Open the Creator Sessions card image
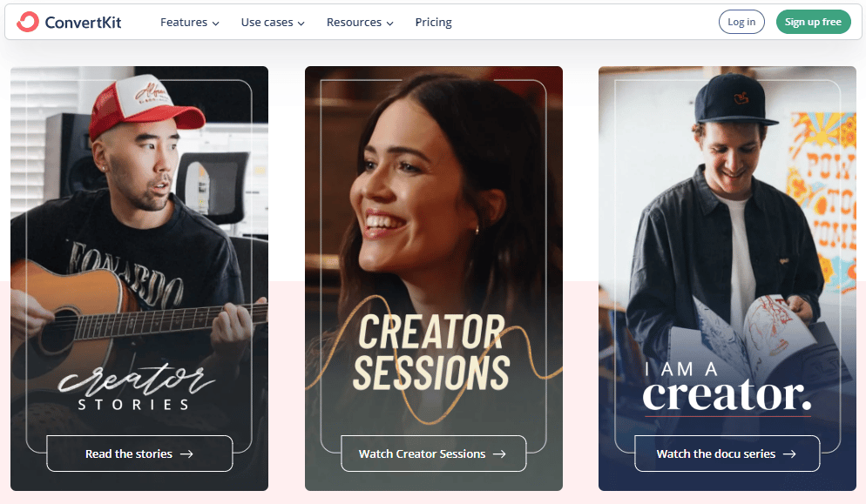Viewport: 866px width, 504px height. (x=434, y=248)
